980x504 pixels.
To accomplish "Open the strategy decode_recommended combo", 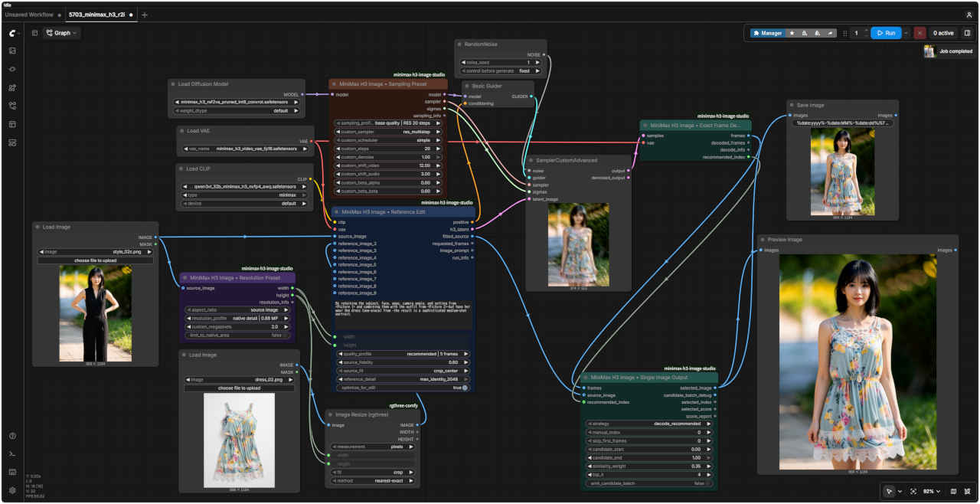I will click(x=649, y=424).
